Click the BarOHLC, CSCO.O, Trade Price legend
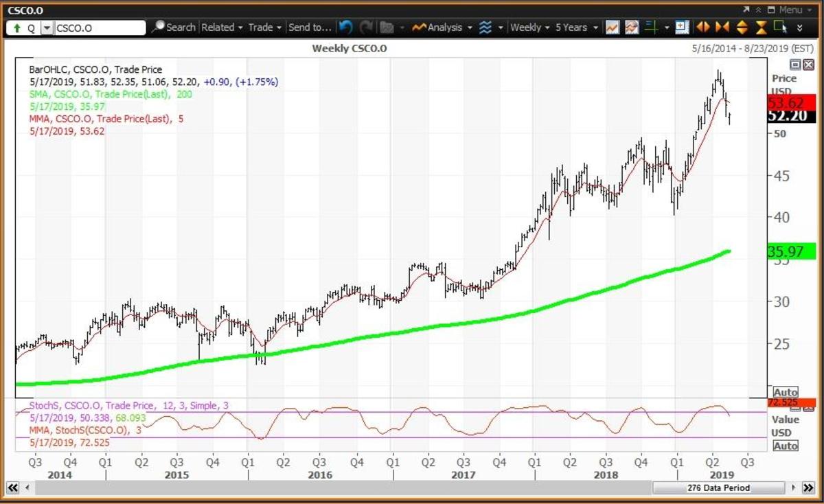 (x=97, y=69)
